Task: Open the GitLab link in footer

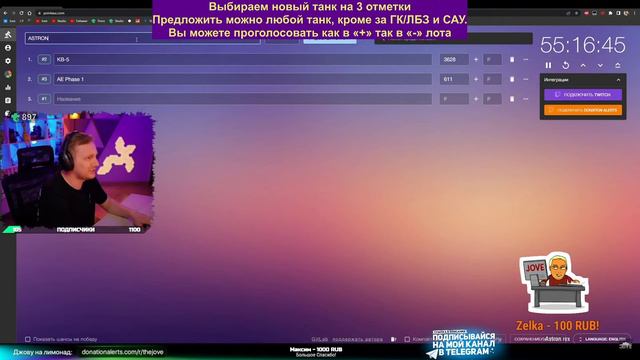Action: point(319,339)
